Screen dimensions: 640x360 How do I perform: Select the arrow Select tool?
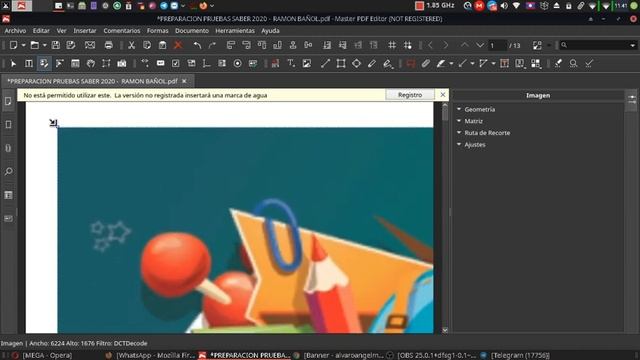(13, 64)
